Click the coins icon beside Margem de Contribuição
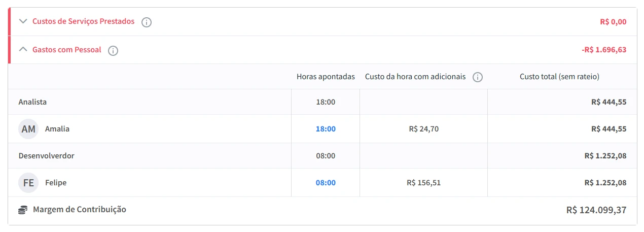This screenshot has width=644, height=232. click(23, 210)
